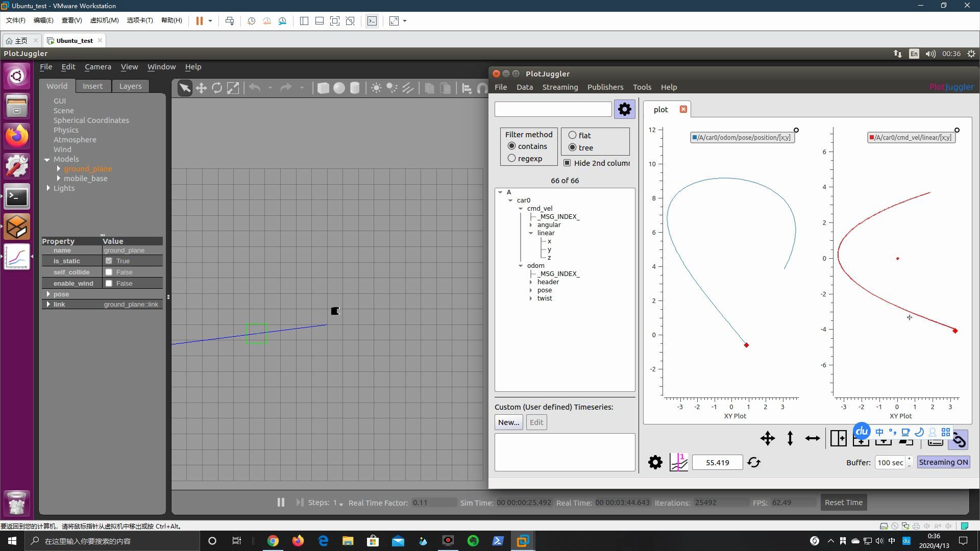
Task: Expand the pose property row
Action: [x=48, y=294]
